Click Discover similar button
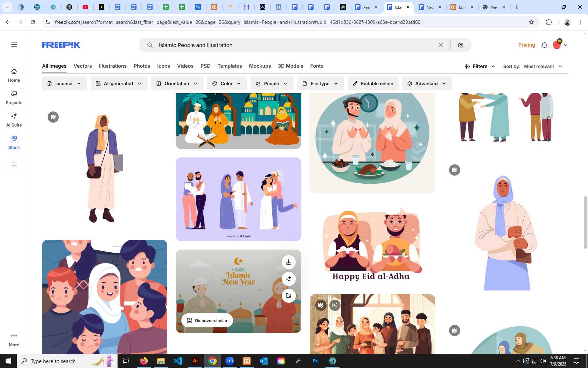This screenshot has height=368, width=588. (x=207, y=320)
